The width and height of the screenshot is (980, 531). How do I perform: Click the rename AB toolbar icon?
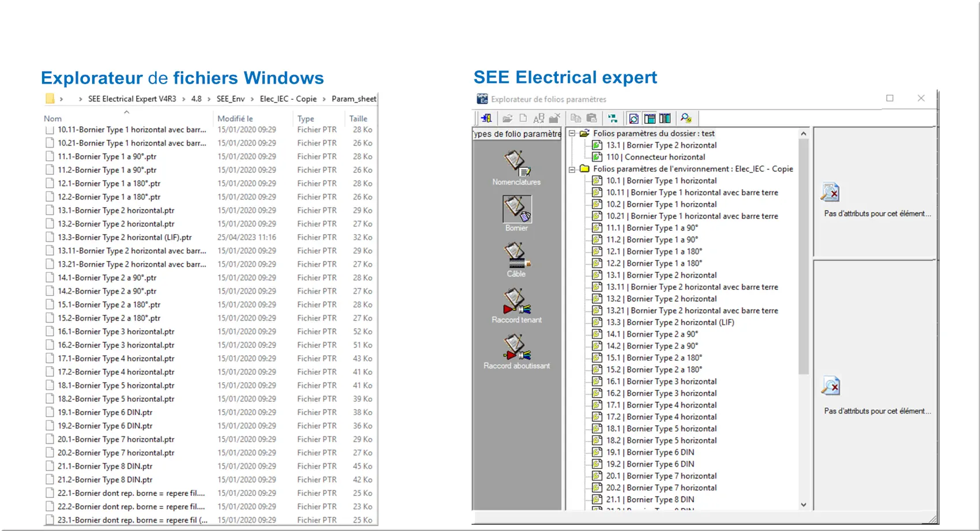(539, 118)
